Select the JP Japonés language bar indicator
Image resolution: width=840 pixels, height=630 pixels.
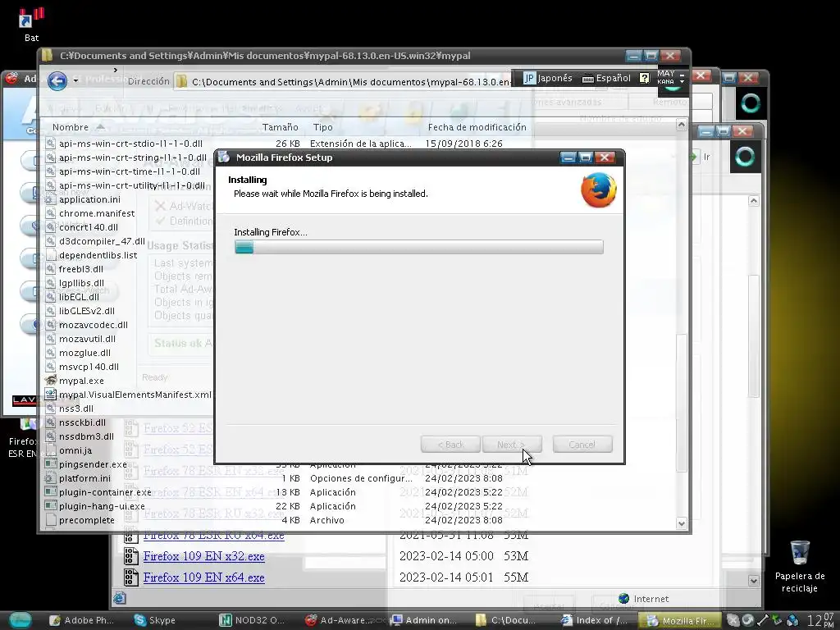pyautogui.click(x=547, y=78)
